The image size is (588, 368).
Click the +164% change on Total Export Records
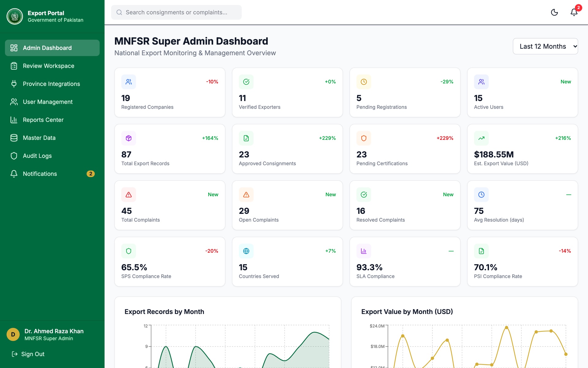coord(210,138)
